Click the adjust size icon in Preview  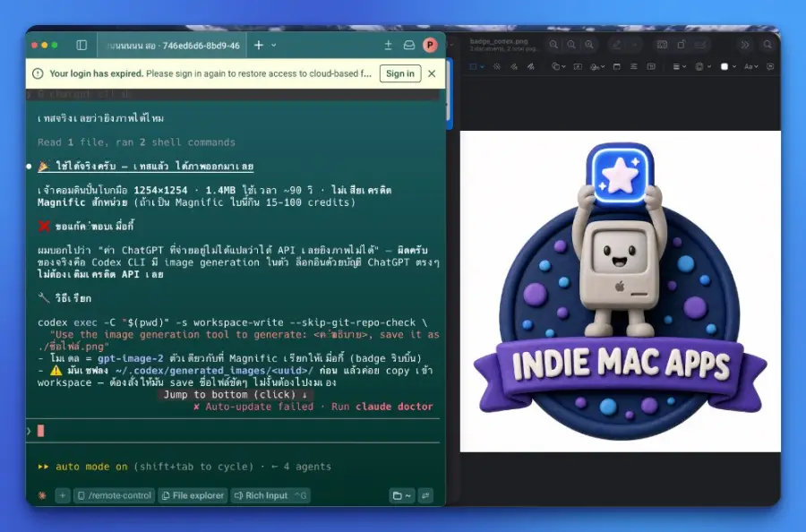pyautogui.click(x=634, y=66)
